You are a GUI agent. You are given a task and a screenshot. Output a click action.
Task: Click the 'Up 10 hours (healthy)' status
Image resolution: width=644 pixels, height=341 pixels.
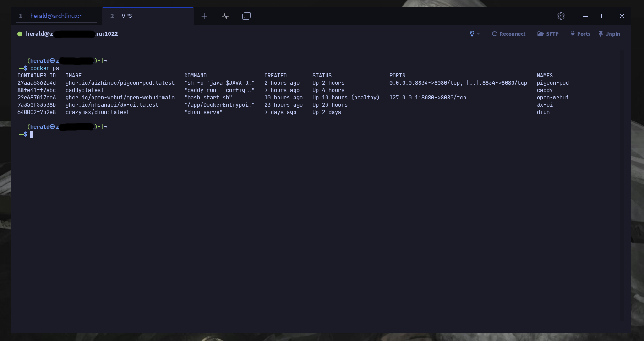pos(346,98)
